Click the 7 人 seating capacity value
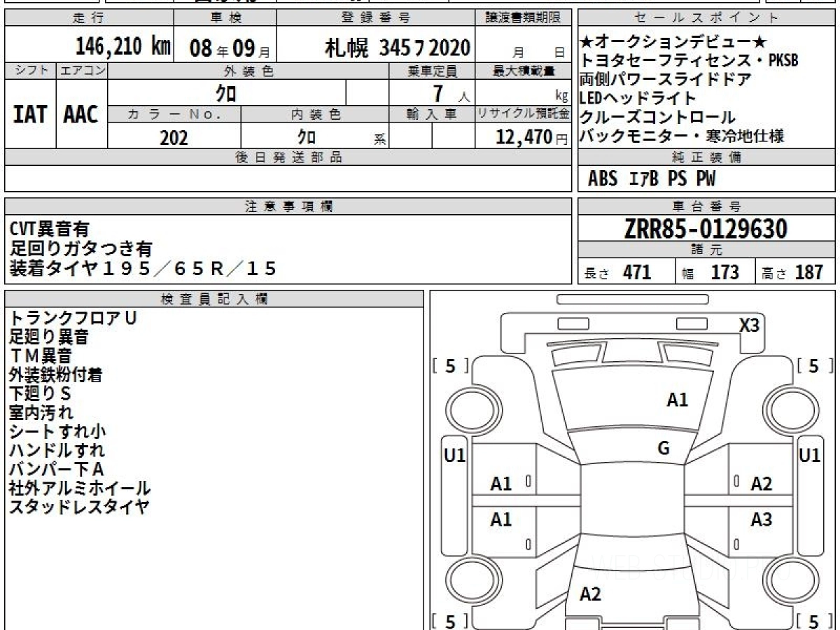Viewport: 840px width, 630px height. click(451, 93)
